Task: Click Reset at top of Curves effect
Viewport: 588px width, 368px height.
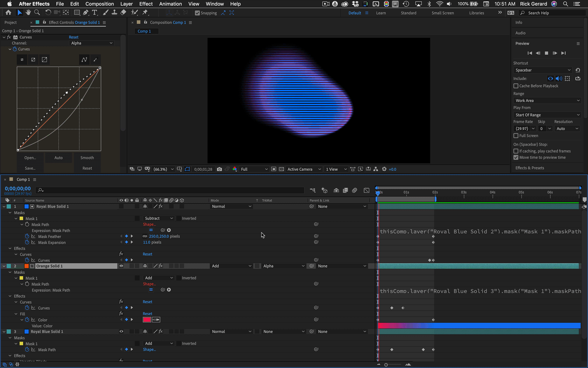Action: tap(73, 37)
